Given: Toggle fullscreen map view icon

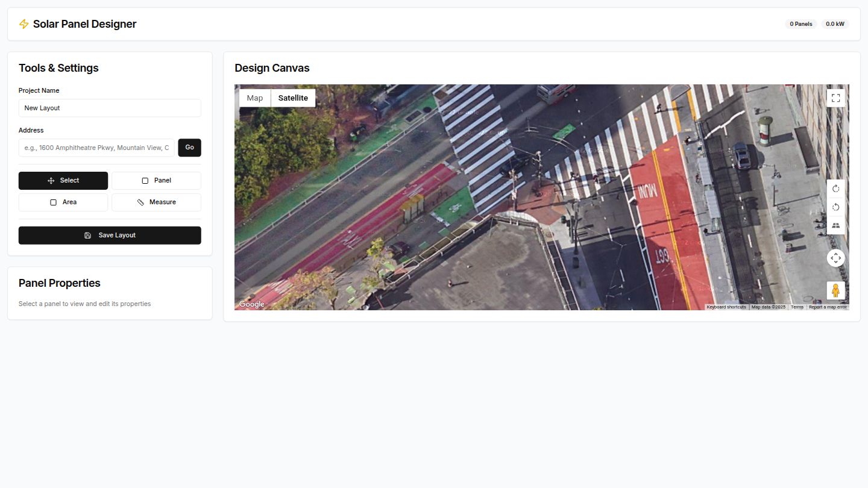Looking at the screenshot, I should pos(835,98).
